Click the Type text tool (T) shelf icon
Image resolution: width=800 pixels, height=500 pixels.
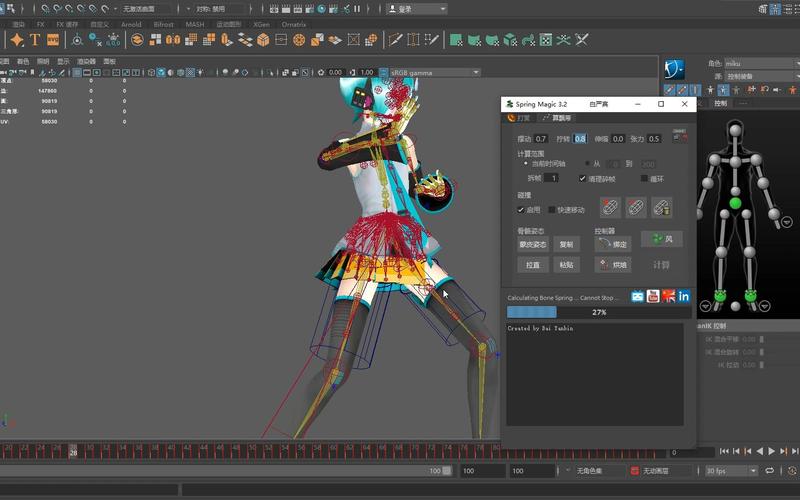coord(35,40)
